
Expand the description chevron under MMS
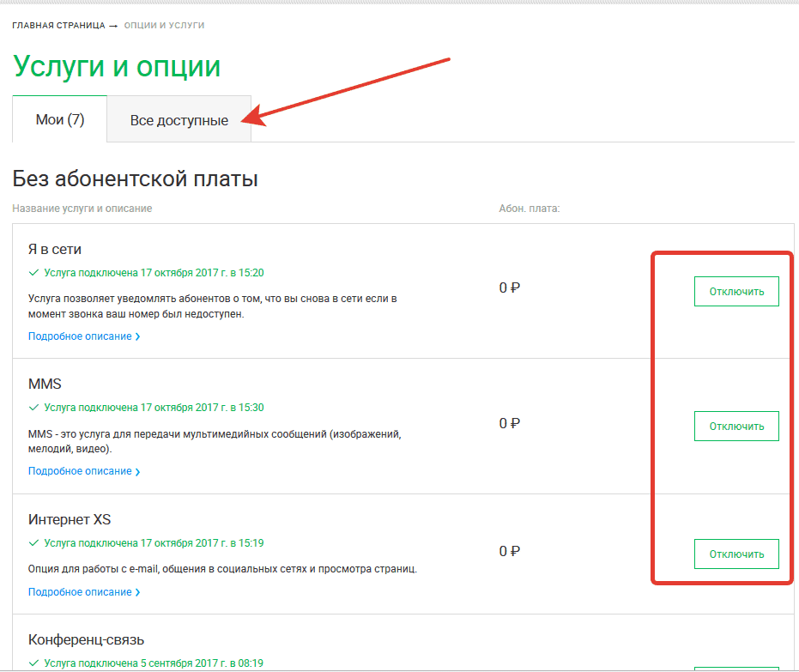pos(137,472)
